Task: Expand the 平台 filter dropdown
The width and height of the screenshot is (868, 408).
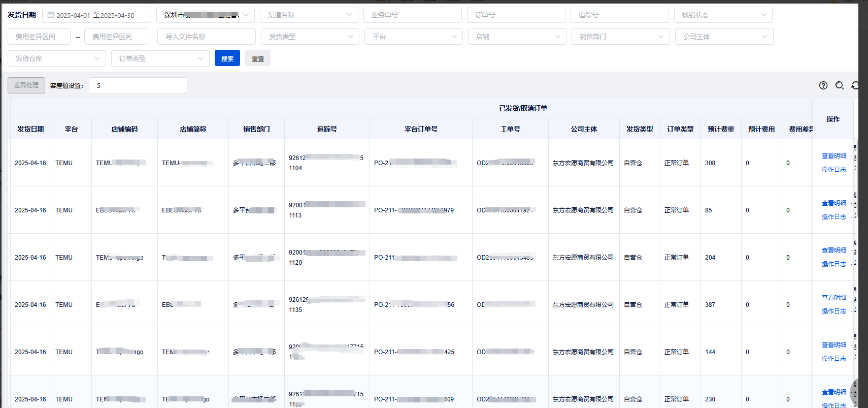Action: (413, 37)
